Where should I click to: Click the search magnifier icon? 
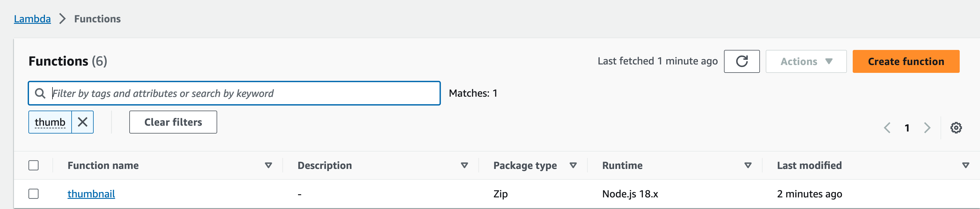tap(40, 93)
